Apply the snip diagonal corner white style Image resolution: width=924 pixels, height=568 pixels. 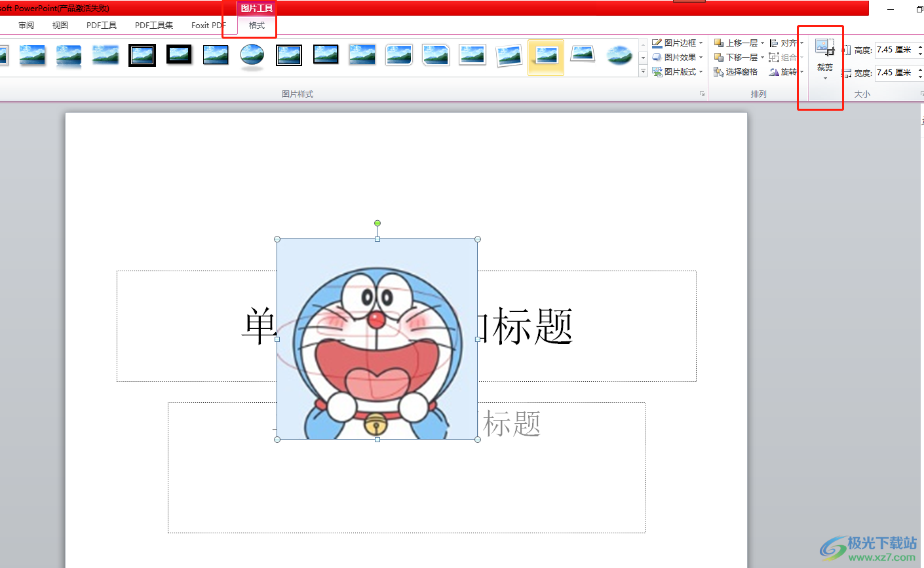pyautogui.click(x=436, y=56)
